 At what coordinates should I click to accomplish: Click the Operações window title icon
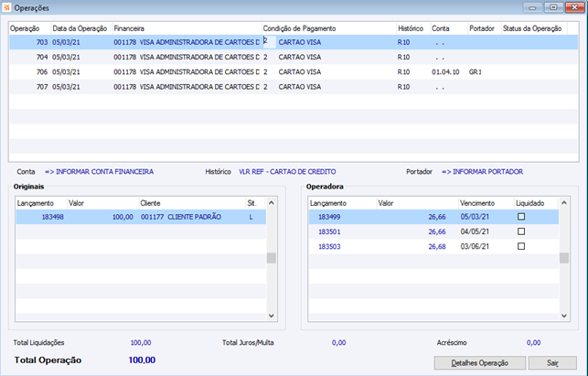8,7
